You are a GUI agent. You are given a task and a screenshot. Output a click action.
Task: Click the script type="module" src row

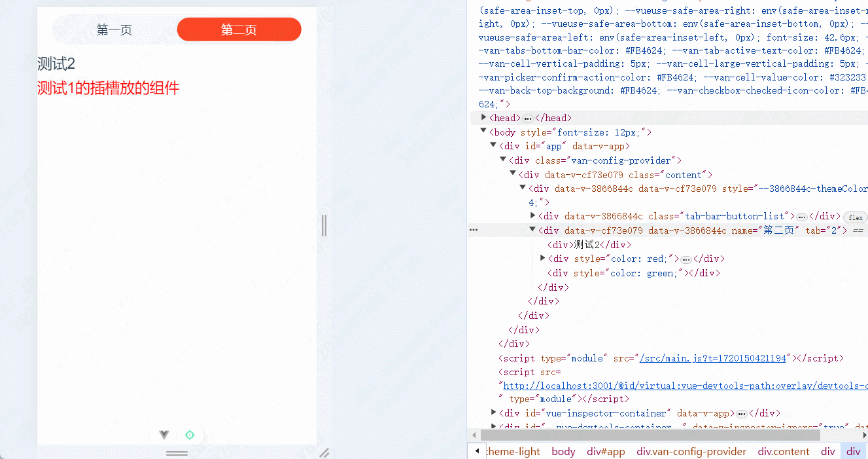click(671, 358)
